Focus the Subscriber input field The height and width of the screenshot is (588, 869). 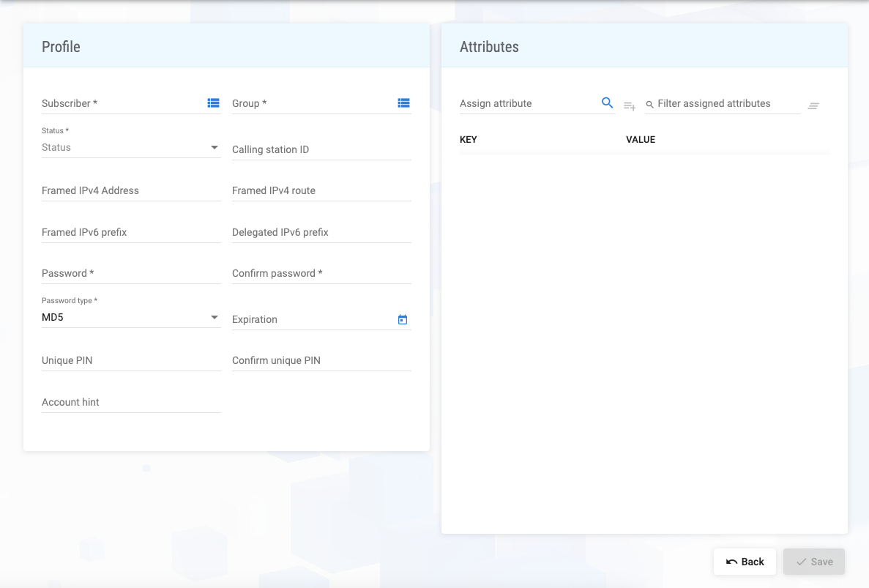point(121,103)
